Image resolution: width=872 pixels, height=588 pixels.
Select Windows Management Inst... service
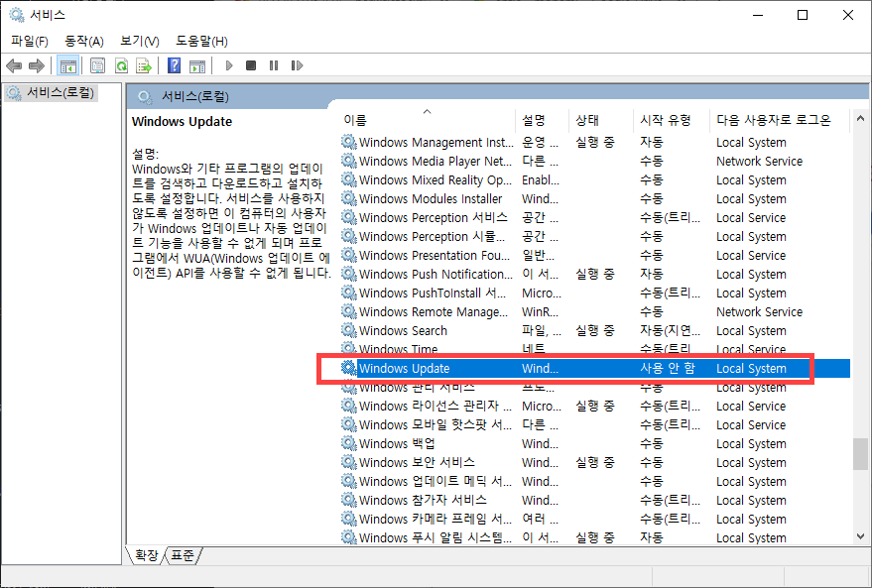click(x=595, y=142)
